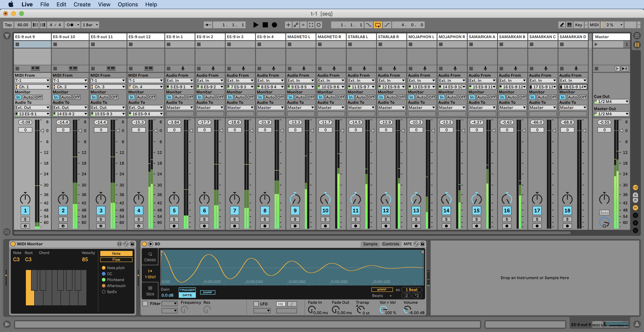
Task: Open the Options menu
Action: pos(128,4)
